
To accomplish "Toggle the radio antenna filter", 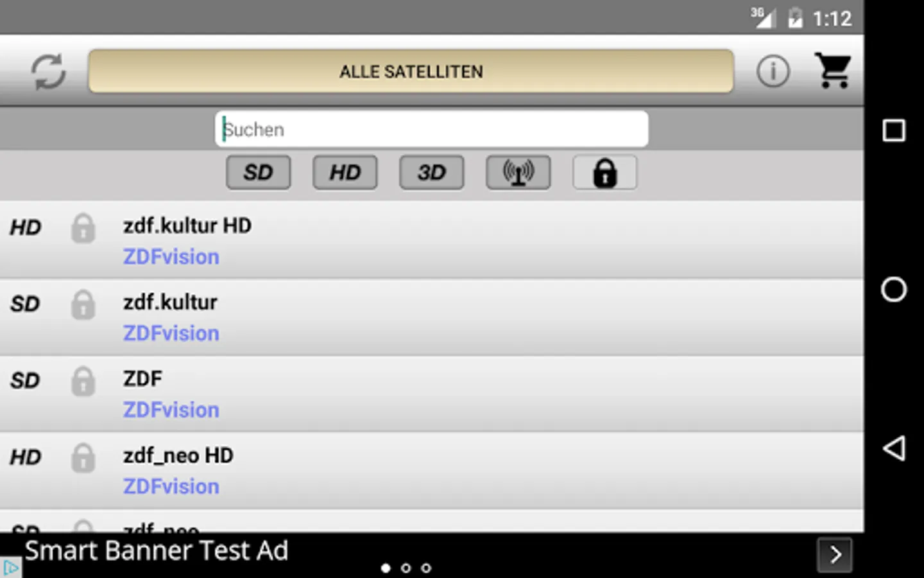I will tap(518, 173).
